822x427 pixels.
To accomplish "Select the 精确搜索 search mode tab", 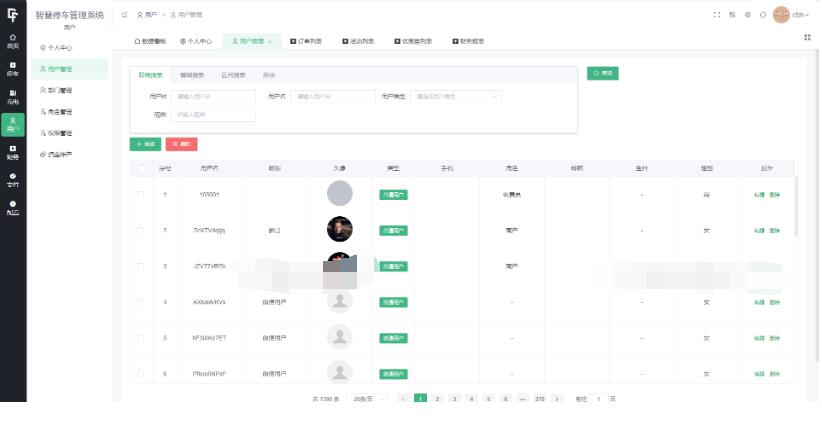I will point(150,75).
